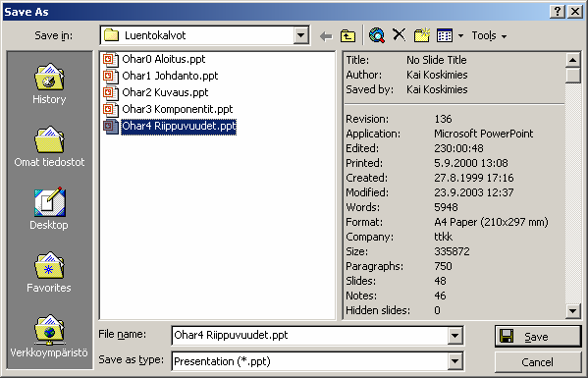This screenshot has width=588, height=378.
Task: Click the Format value A4 Paper
Action: pyautogui.click(x=491, y=222)
